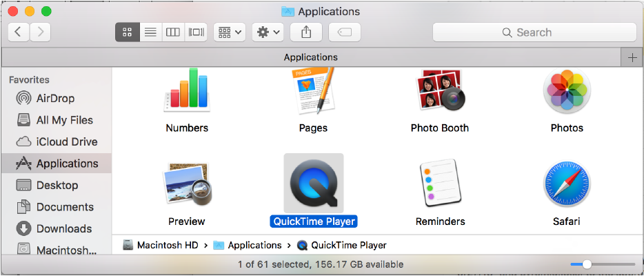
Task: Switch to Cover Flow view
Action: tap(196, 32)
